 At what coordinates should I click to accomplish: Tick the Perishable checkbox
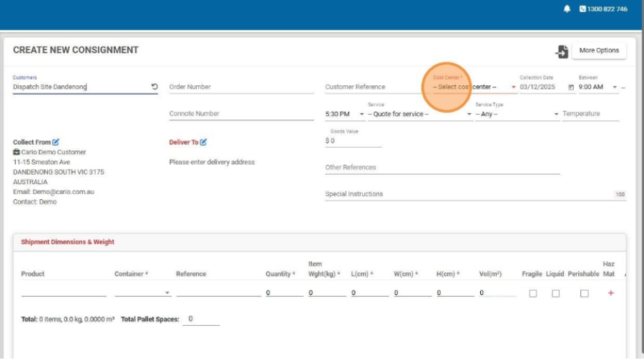pos(584,294)
